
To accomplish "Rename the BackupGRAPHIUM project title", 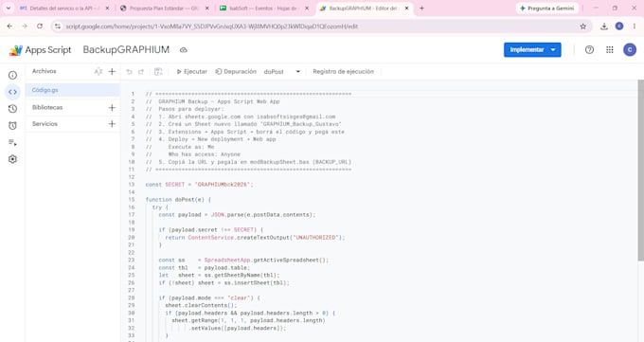I will point(126,50).
